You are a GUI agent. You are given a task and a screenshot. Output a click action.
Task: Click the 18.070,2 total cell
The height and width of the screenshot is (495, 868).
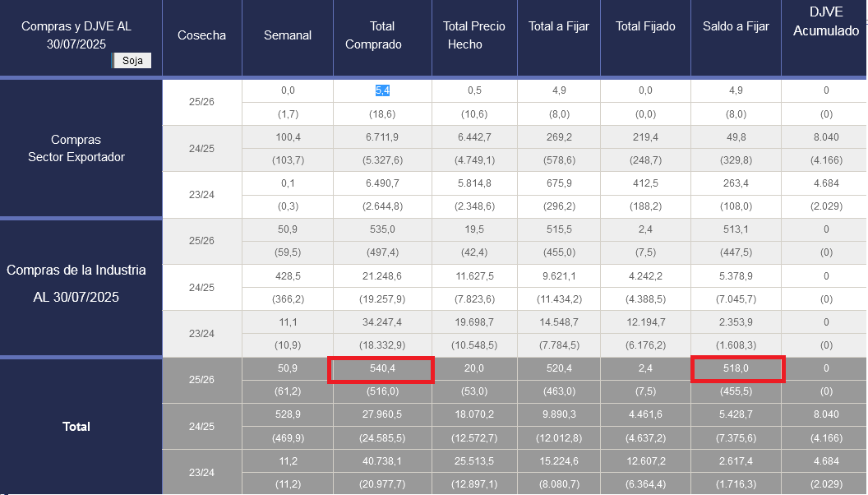coord(474,414)
